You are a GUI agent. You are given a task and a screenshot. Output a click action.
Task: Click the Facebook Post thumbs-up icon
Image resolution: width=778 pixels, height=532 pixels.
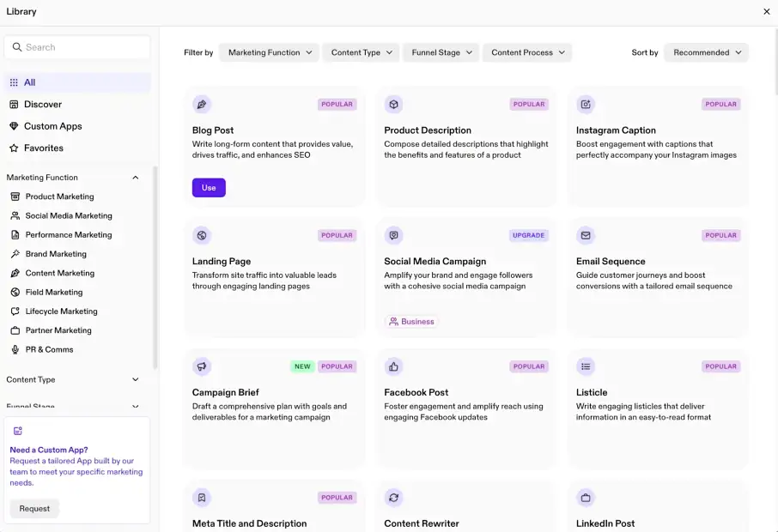click(393, 366)
